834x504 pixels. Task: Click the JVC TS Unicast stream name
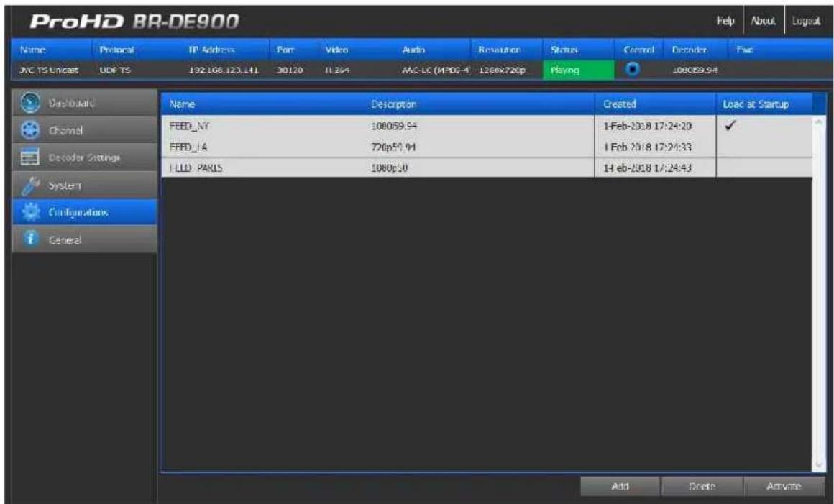coord(49,70)
